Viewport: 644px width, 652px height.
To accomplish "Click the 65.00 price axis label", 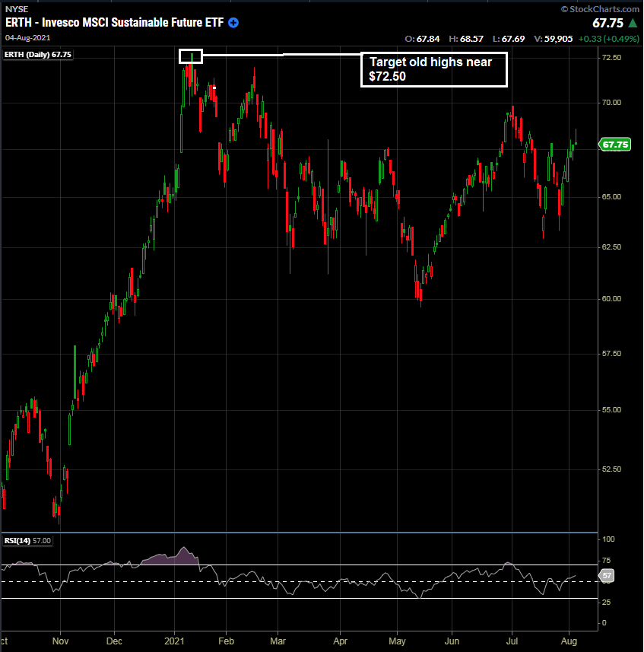I will [611, 197].
